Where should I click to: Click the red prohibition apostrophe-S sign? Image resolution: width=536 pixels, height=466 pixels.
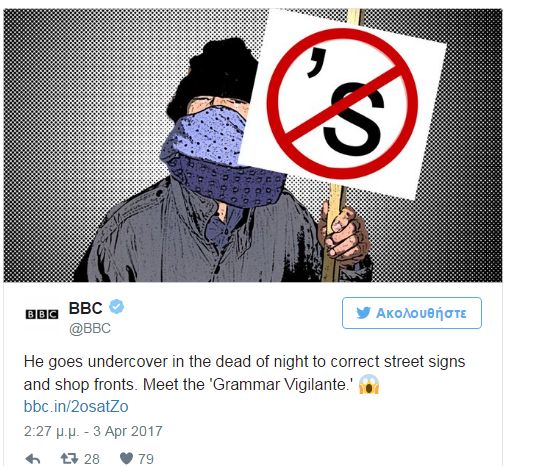(x=342, y=104)
